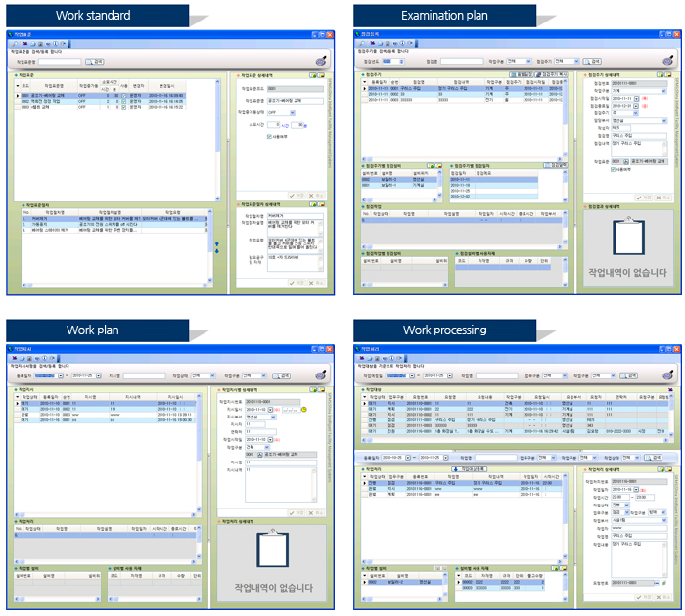Select the 'Work plan' section tab

tap(94, 330)
